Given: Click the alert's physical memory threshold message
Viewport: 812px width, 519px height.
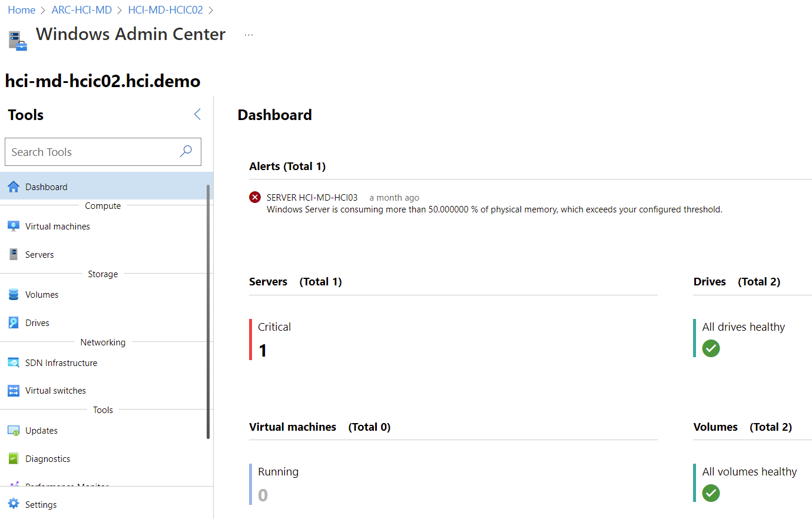Looking at the screenshot, I should coord(495,209).
